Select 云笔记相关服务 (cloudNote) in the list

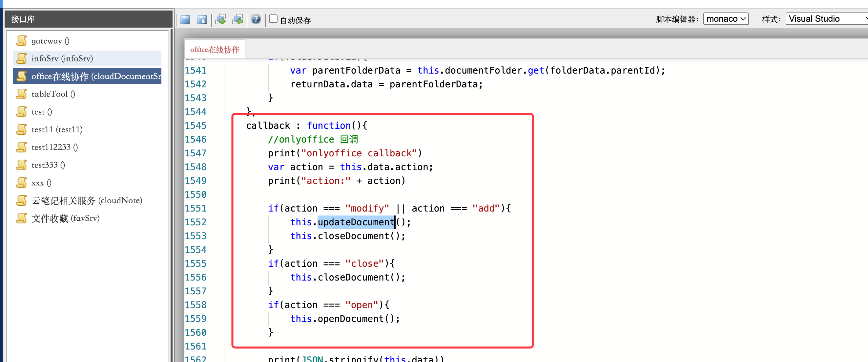[x=87, y=200]
